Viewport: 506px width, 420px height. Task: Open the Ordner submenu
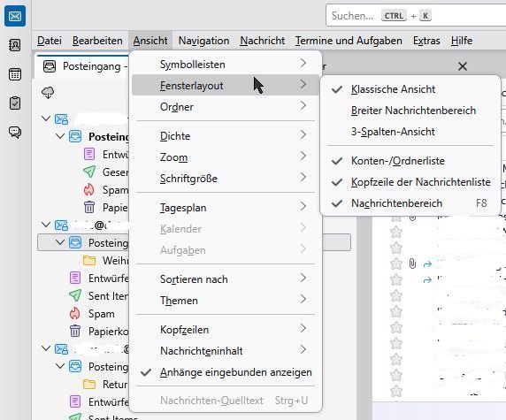pos(226,107)
